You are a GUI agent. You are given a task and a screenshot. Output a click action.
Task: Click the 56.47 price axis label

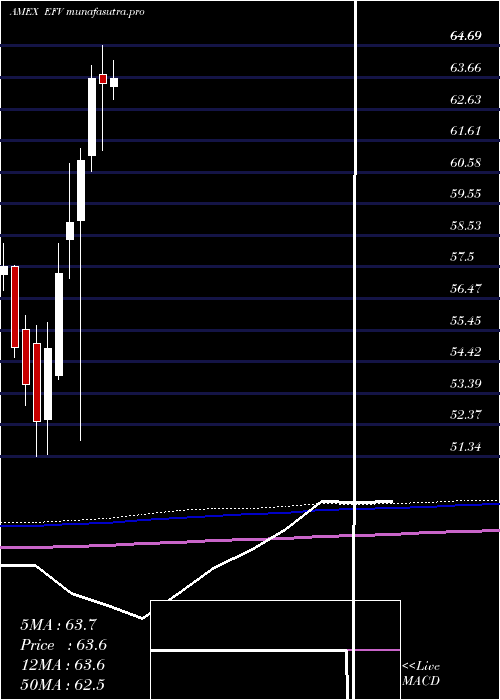[x=466, y=288]
